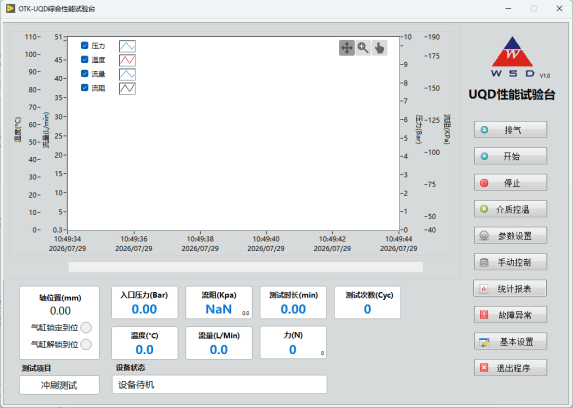This screenshot has height=408, width=573.
Task: Disable the 流阻 plot checkbox
Action: (x=84, y=87)
